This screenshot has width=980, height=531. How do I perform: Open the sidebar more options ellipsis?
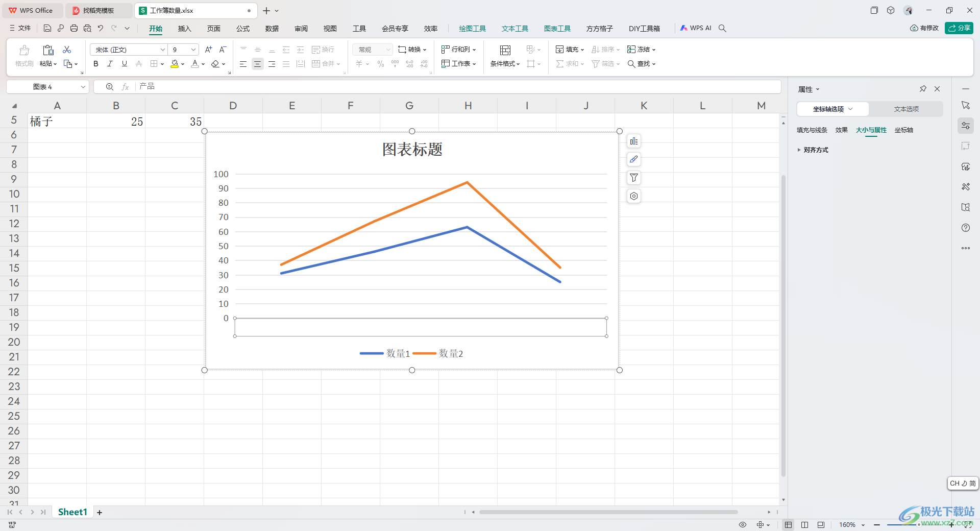click(x=966, y=248)
